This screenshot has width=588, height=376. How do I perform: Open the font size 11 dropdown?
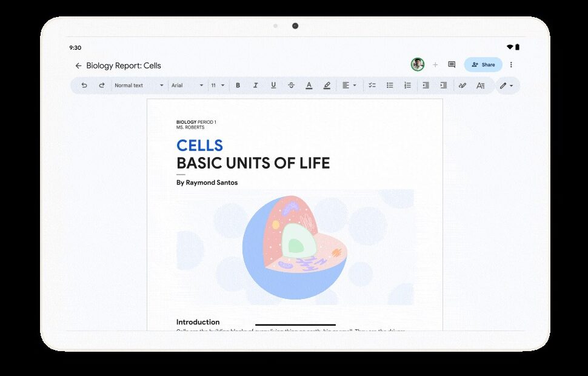pos(218,86)
